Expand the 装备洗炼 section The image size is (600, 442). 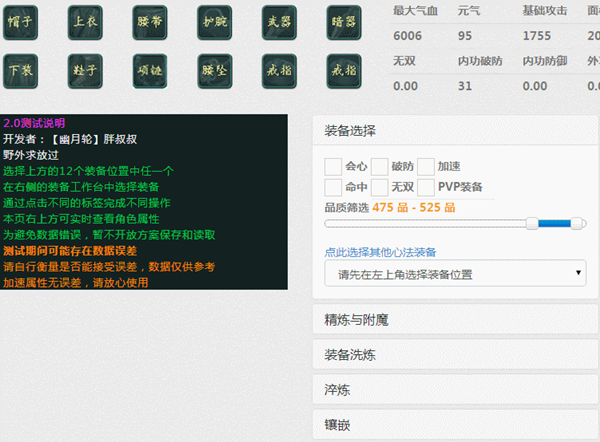coord(455,355)
